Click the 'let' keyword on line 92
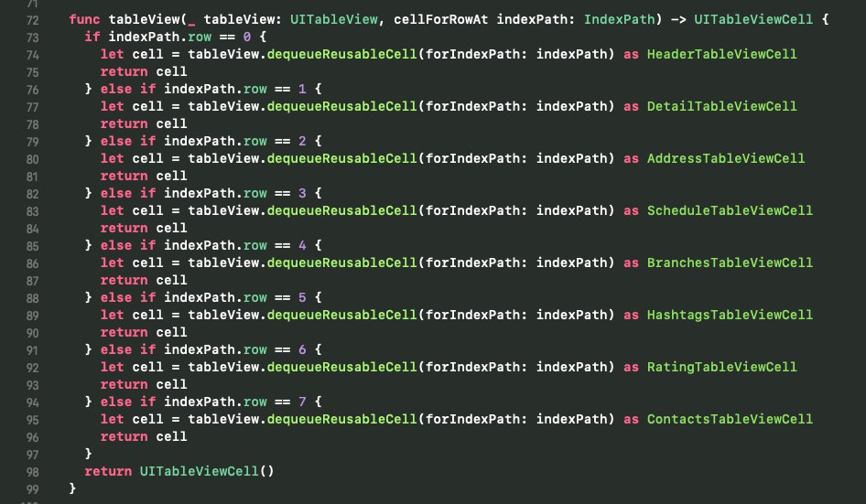Screen dimensions: 866x504 tap(112, 367)
